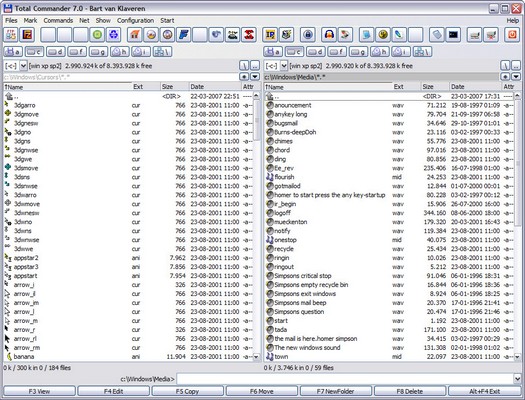Switch right panel to CD drive i
Image resolution: width=525 pixels, height=400 pixels.
401,52
